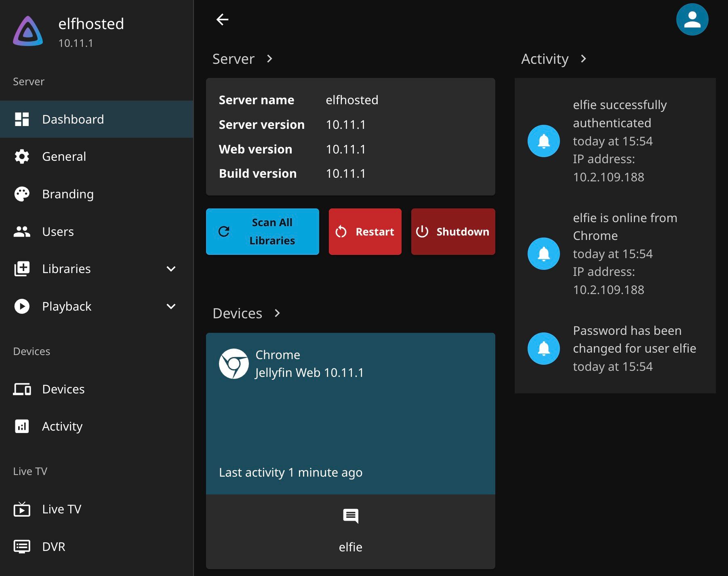Click the 'Jellyfin Web 10.11.1' device text

[x=309, y=372]
